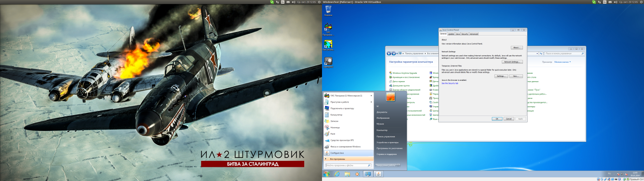This screenshot has width=644, height=181.
Task: Click the user account picture in Start menu
Action: [x=390, y=97]
